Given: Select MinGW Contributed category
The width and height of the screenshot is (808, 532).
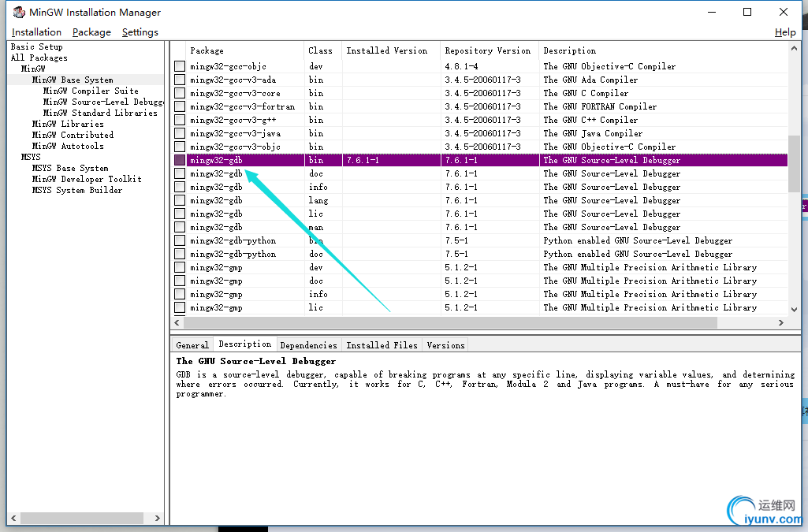Looking at the screenshot, I should 73,135.
